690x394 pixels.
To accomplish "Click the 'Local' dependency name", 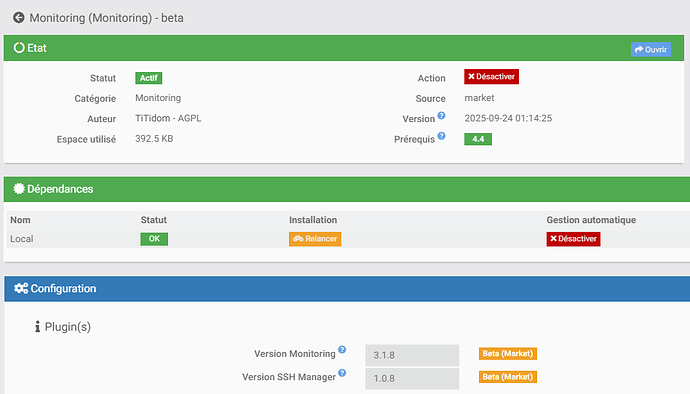I will [22, 239].
